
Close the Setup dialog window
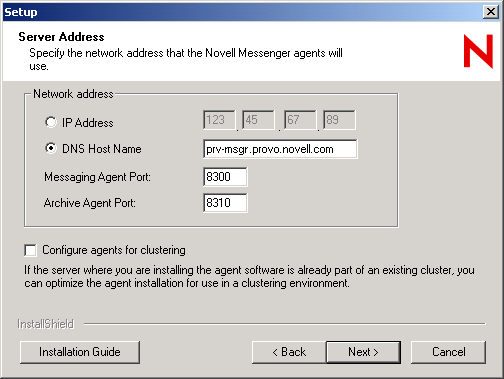point(491,12)
